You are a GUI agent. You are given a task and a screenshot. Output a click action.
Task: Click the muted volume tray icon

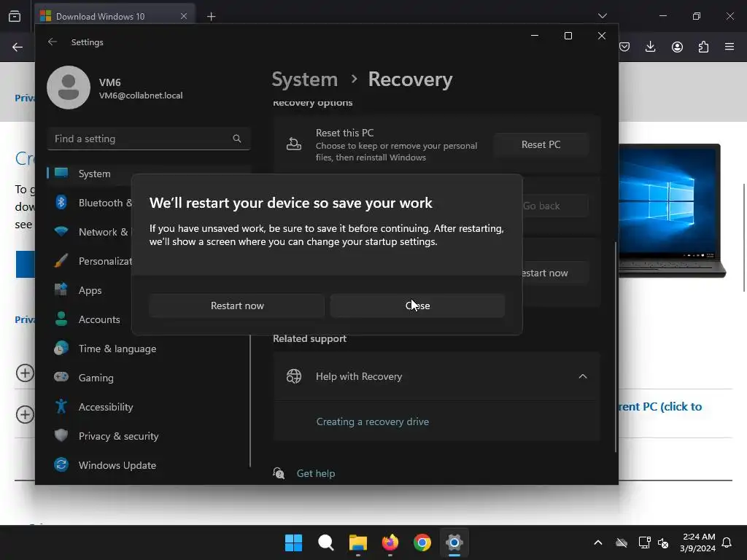[662, 542]
